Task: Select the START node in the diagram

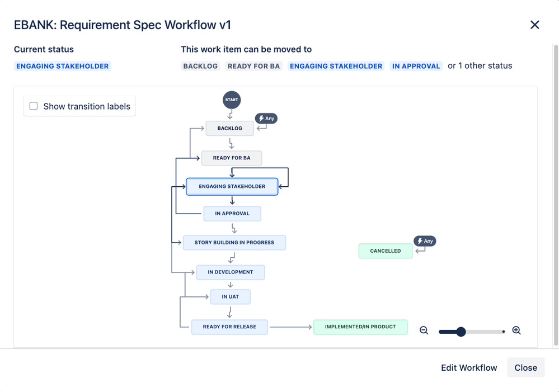Action: point(231,100)
